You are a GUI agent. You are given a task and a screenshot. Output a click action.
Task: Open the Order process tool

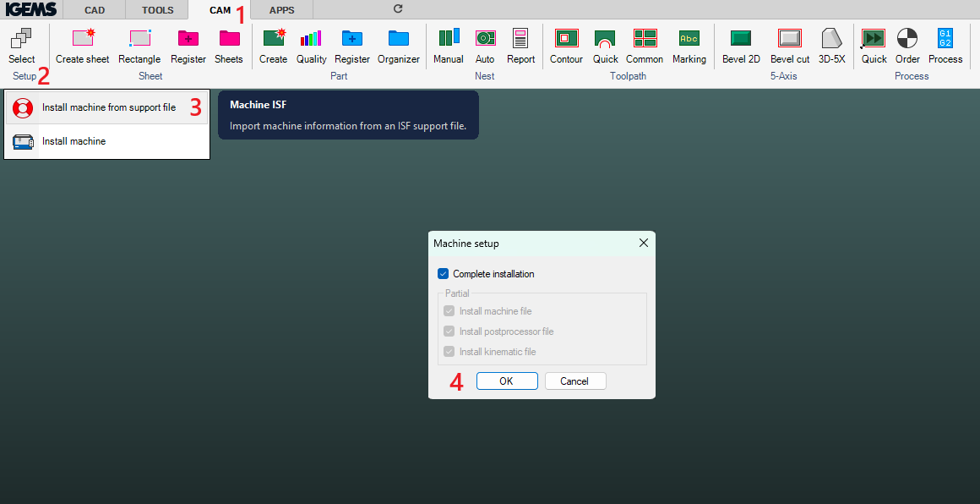point(907,39)
